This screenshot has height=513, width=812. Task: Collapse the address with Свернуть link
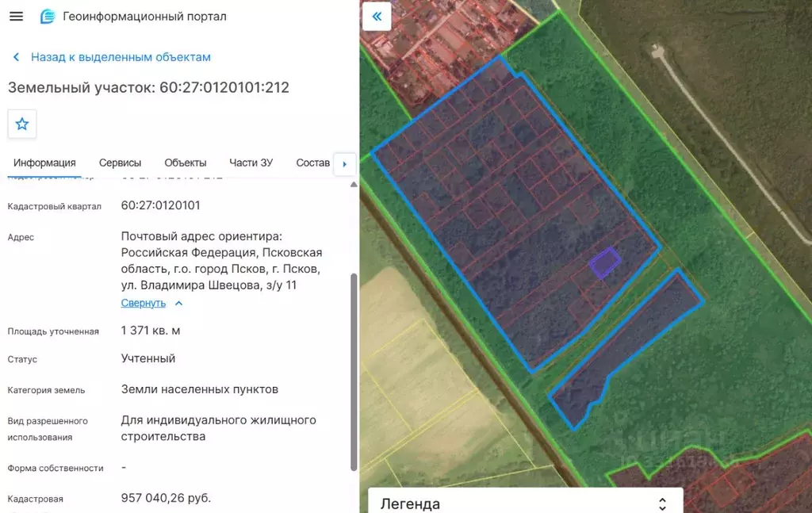click(144, 303)
